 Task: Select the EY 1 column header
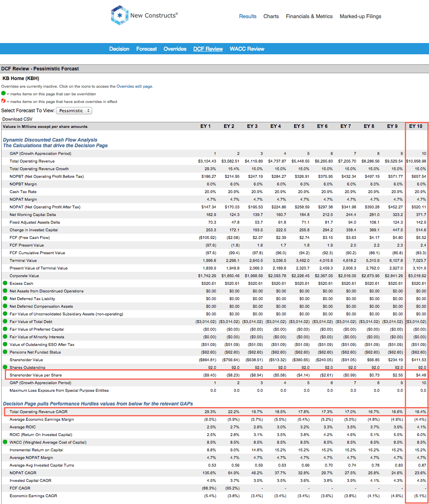[205, 126]
